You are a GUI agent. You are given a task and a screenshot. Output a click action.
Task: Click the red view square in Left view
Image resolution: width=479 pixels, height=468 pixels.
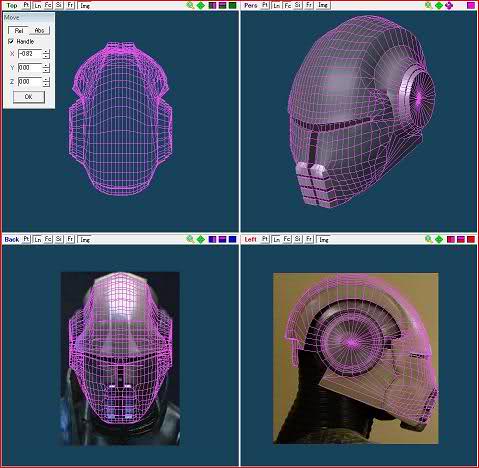click(x=471, y=239)
